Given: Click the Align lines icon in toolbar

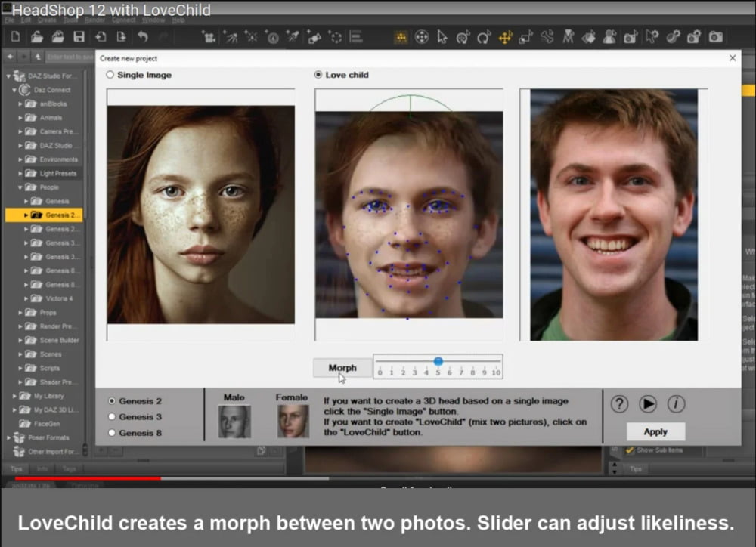Looking at the screenshot, I should pos(356,36).
